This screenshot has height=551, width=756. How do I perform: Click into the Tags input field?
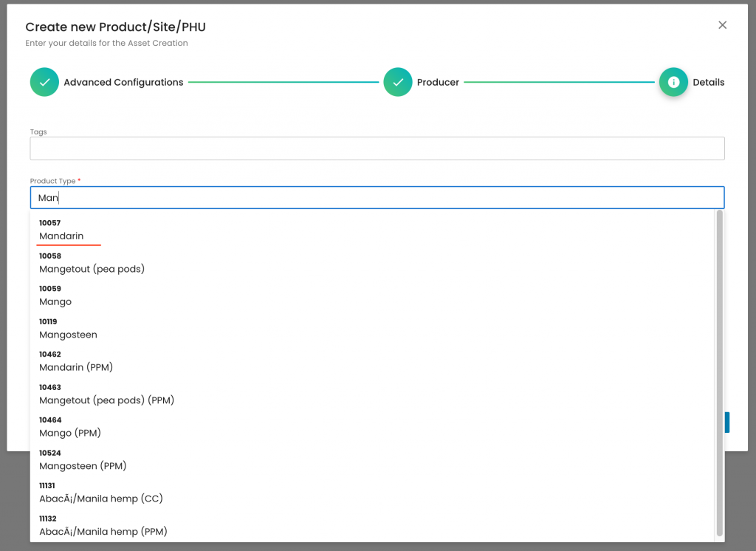377,148
